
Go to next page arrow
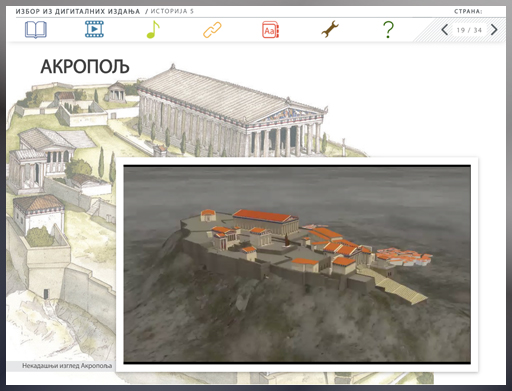494,30
